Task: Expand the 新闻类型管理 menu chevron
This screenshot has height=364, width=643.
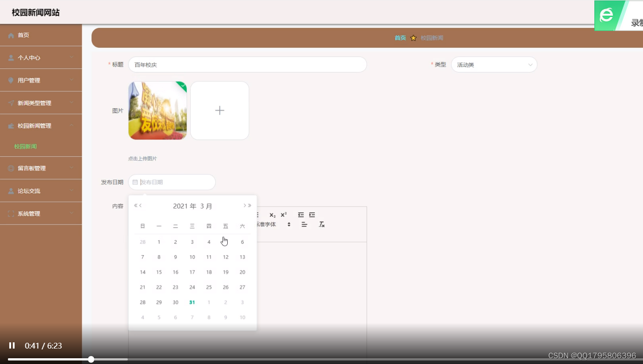Action: [x=72, y=102]
